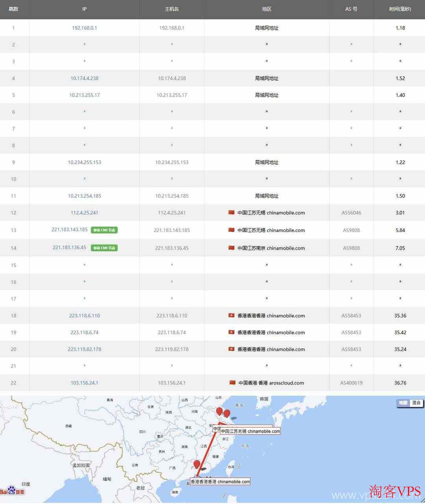Click hop number 12
The width and height of the screenshot is (425, 504).
coord(14,213)
